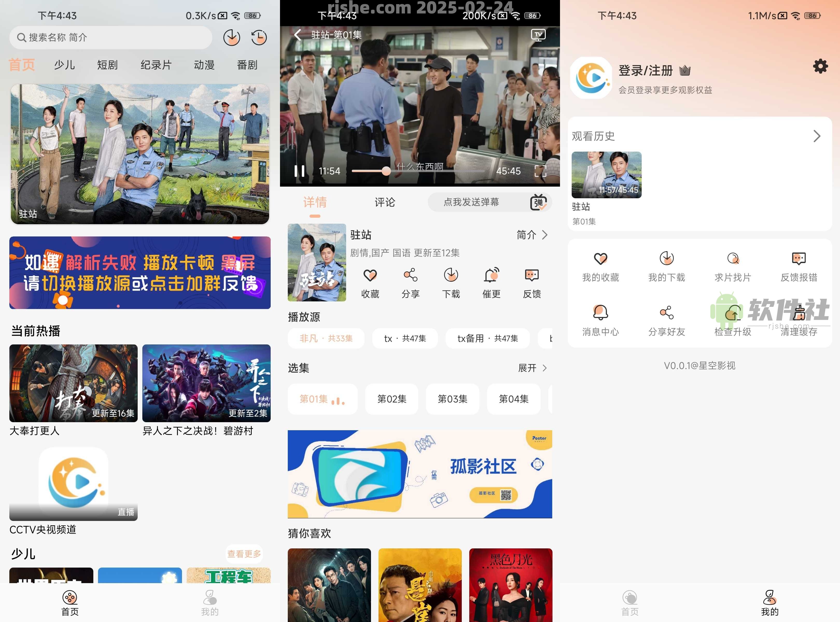Click 查看更多 in 少儿 section
This screenshot has width=840, height=622.
coord(244,554)
